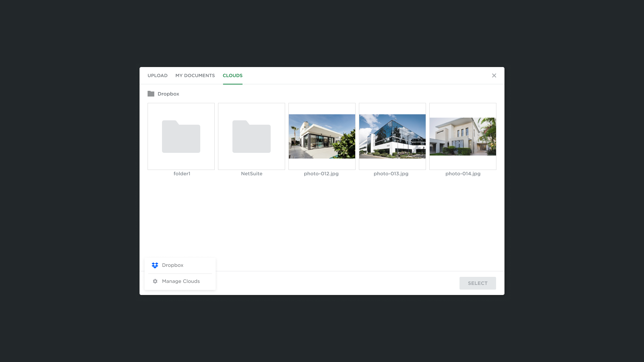Click the folder1 name label

coord(182,174)
